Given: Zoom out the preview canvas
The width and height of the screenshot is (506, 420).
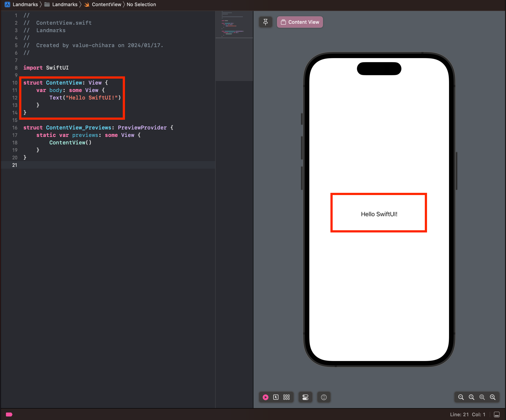Looking at the screenshot, I should [461, 397].
